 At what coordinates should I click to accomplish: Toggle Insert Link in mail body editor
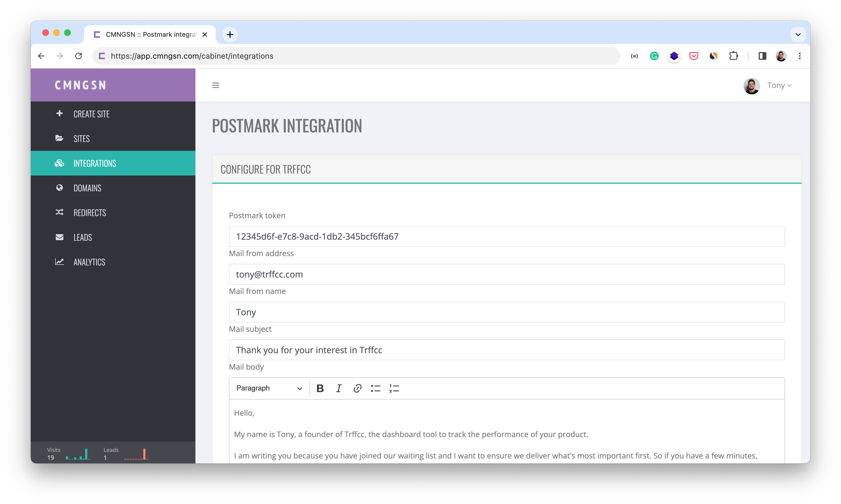358,388
